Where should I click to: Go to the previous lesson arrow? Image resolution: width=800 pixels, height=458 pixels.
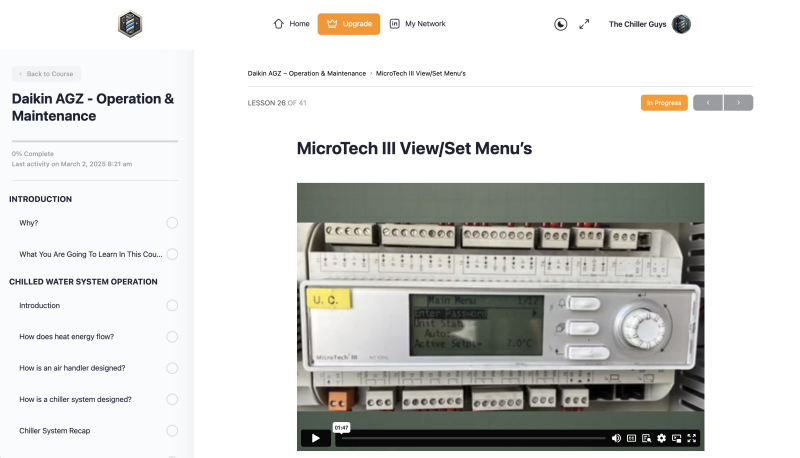[x=708, y=103]
